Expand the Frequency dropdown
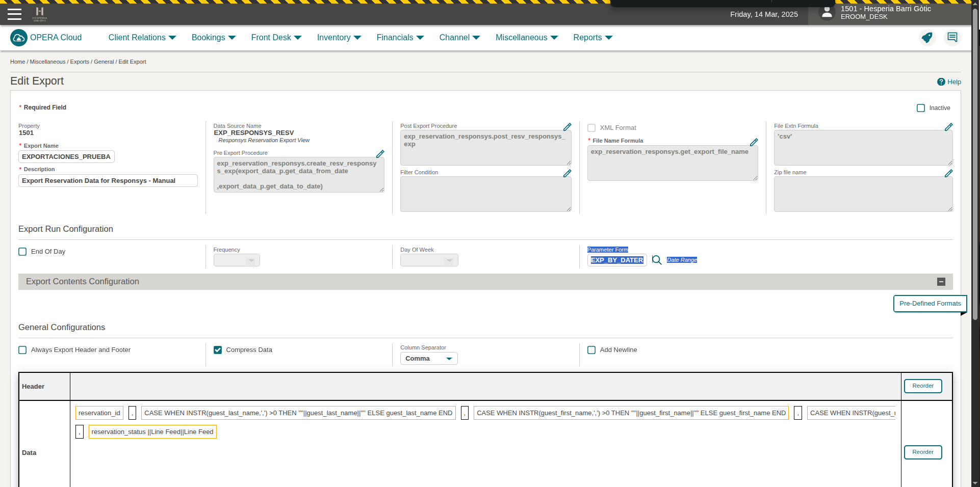 [x=237, y=260]
